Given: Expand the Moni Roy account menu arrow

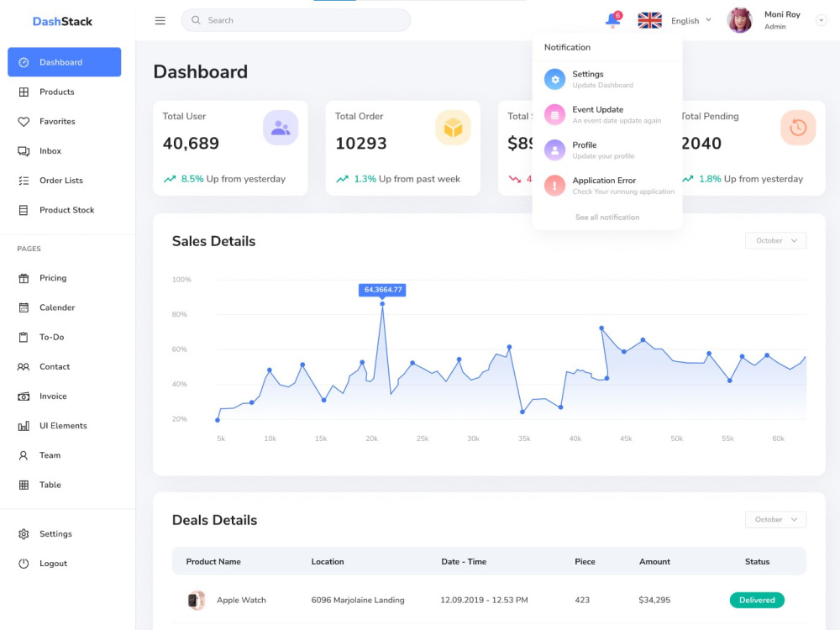Looking at the screenshot, I should pyautogui.click(x=821, y=20).
